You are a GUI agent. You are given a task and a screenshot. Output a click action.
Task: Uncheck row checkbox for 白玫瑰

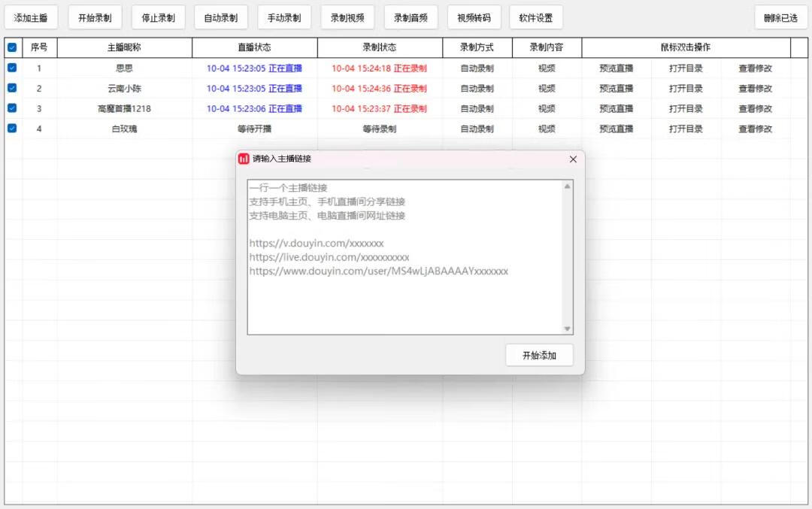click(11, 129)
